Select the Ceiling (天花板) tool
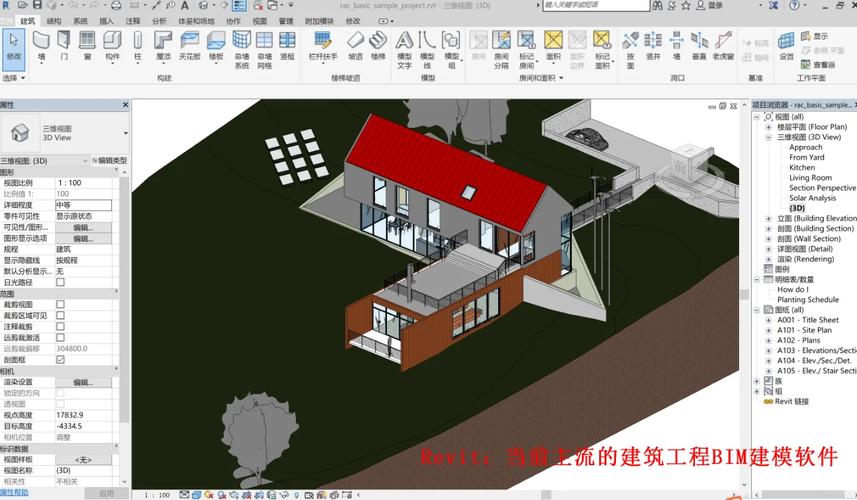857x500 pixels. click(x=190, y=45)
